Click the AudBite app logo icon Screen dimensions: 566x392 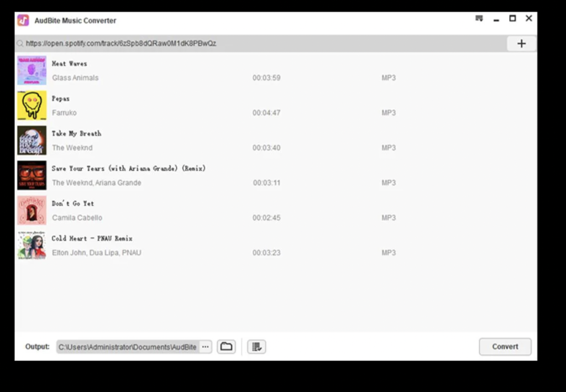click(23, 20)
